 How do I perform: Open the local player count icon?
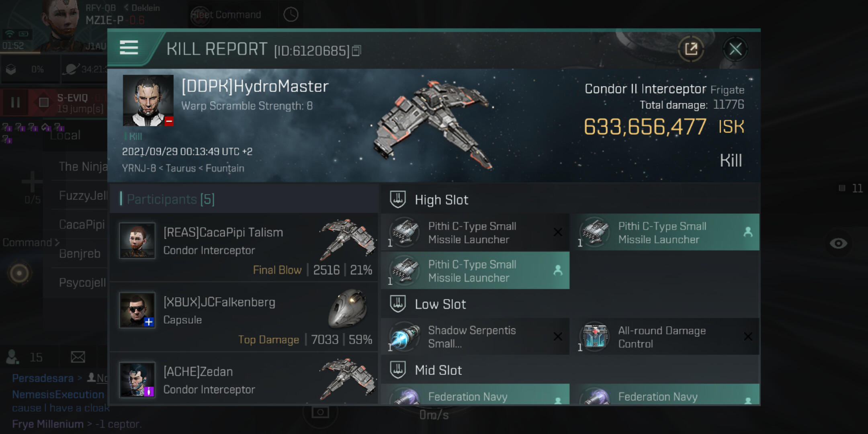(12, 356)
